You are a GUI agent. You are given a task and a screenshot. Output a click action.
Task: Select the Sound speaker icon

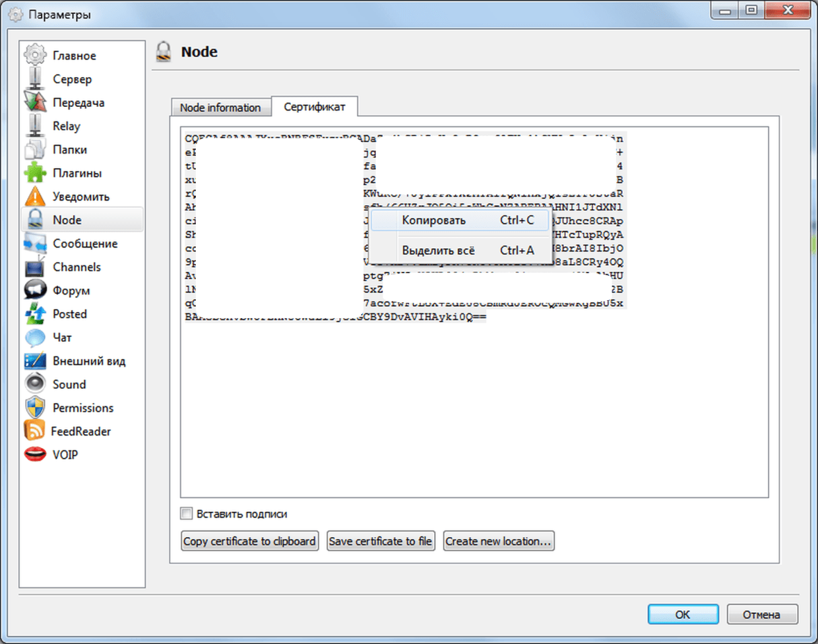tap(35, 384)
